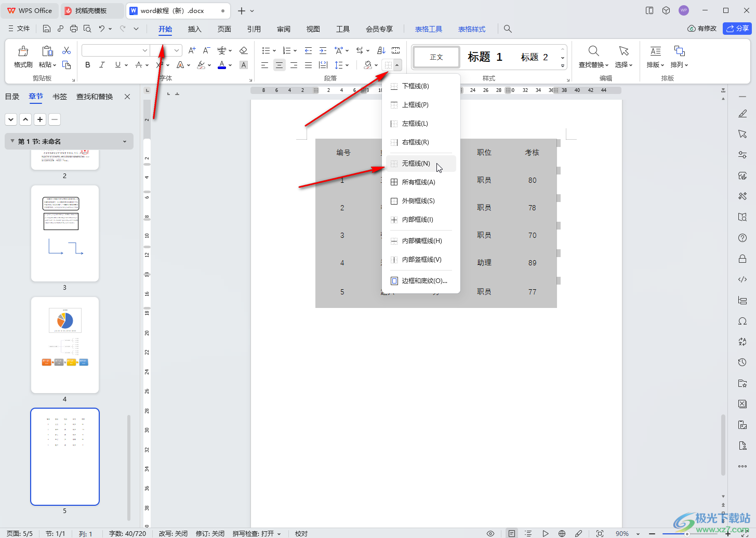This screenshot has width=756, height=538.
Task: Toggle justify alignment in paragraph group
Action: click(309, 65)
